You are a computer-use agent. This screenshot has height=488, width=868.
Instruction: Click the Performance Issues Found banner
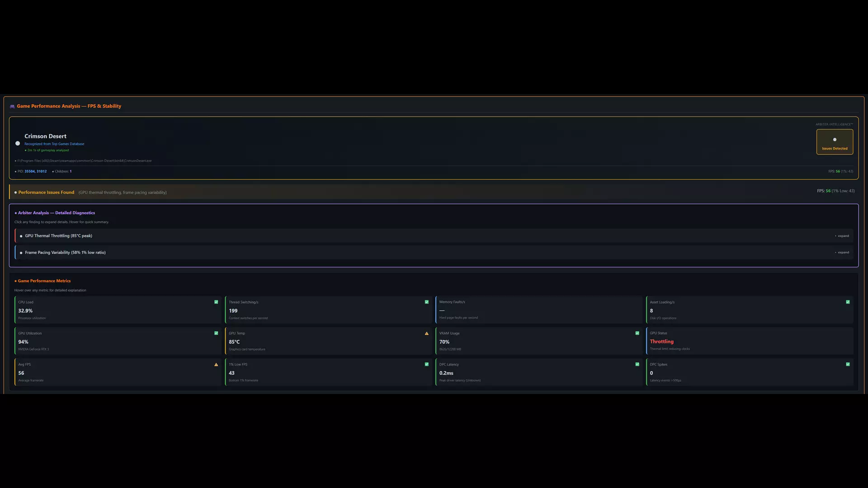pos(434,192)
